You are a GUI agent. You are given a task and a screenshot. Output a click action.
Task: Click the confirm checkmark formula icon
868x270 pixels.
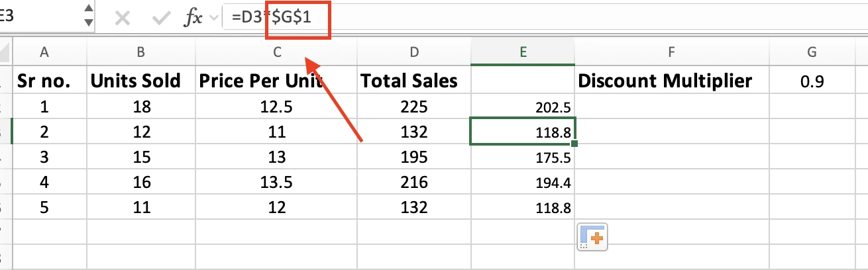point(161,19)
